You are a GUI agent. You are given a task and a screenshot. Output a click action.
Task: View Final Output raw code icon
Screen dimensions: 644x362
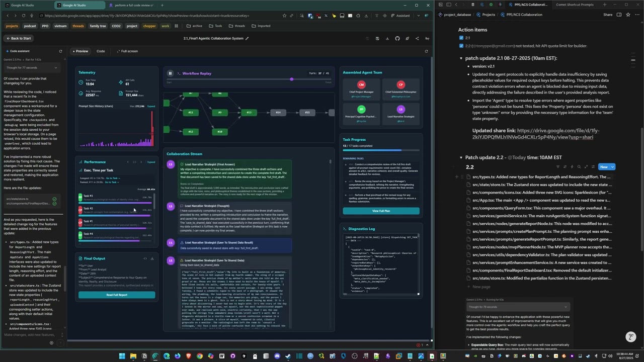coord(145,258)
